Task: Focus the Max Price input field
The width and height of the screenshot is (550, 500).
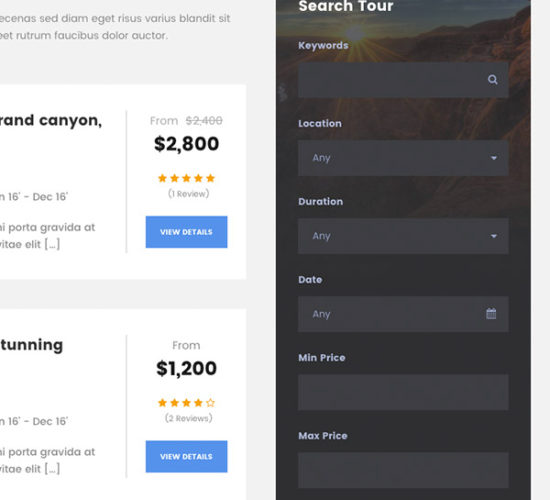Action: tap(403, 470)
